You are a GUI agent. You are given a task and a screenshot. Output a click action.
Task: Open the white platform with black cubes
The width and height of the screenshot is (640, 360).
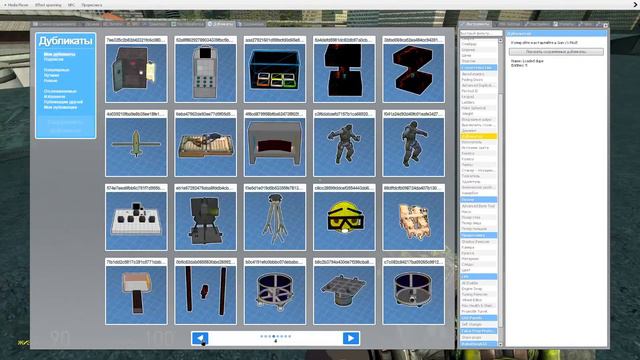[x=136, y=217]
